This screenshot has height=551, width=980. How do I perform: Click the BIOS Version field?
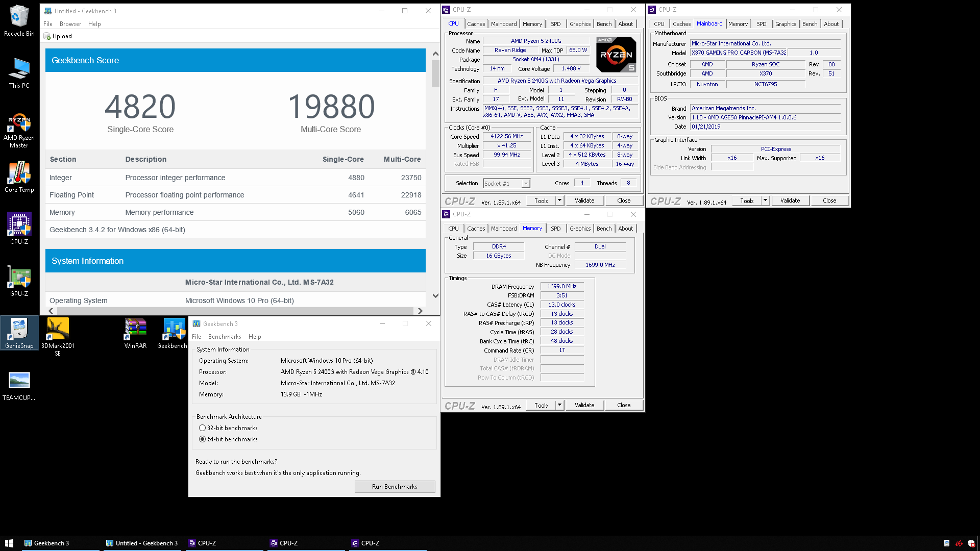[x=765, y=117]
